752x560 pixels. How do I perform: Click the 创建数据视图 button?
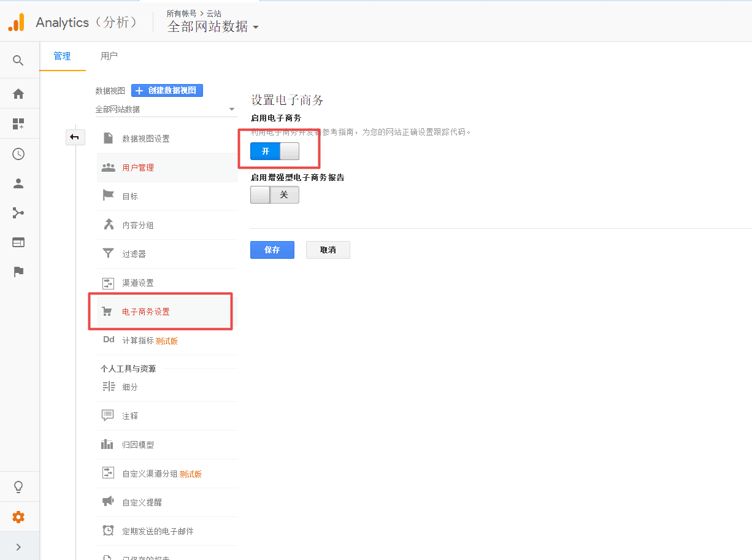(167, 90)
